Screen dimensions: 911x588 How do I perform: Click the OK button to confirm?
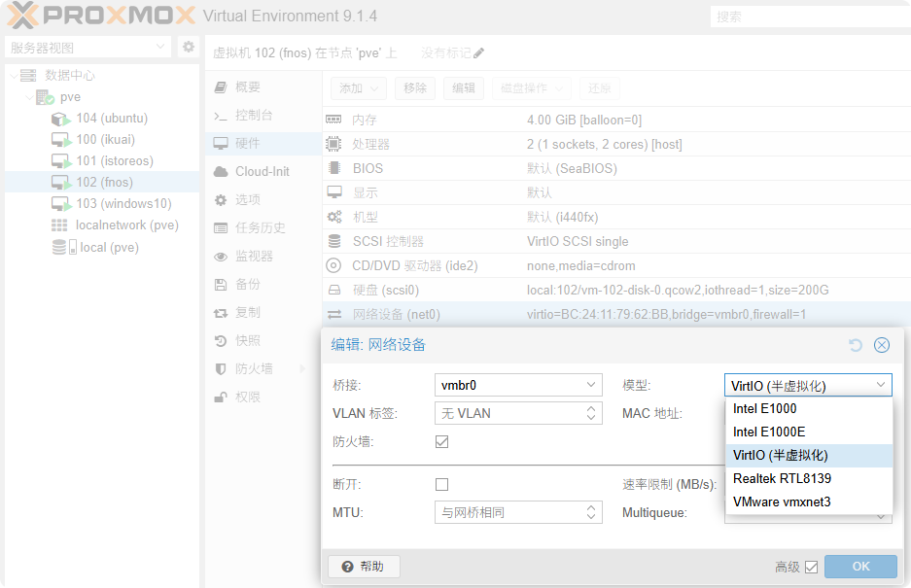pos(860,567)
